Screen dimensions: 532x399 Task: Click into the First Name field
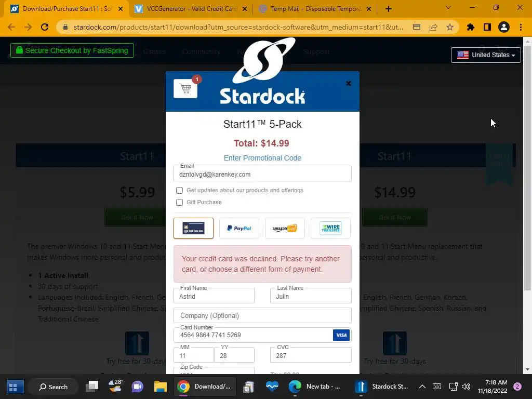click(214, 296)
